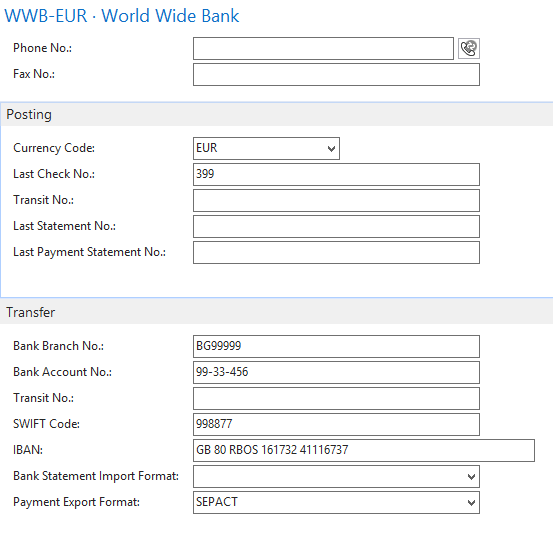Click the phone call icon beside Phone No.
This screenshot has height=537, width=553.
tap(469, 48)
